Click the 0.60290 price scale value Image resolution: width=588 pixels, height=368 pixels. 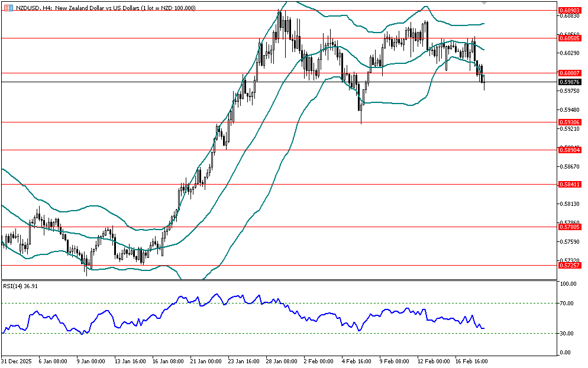tap(568, 53)
